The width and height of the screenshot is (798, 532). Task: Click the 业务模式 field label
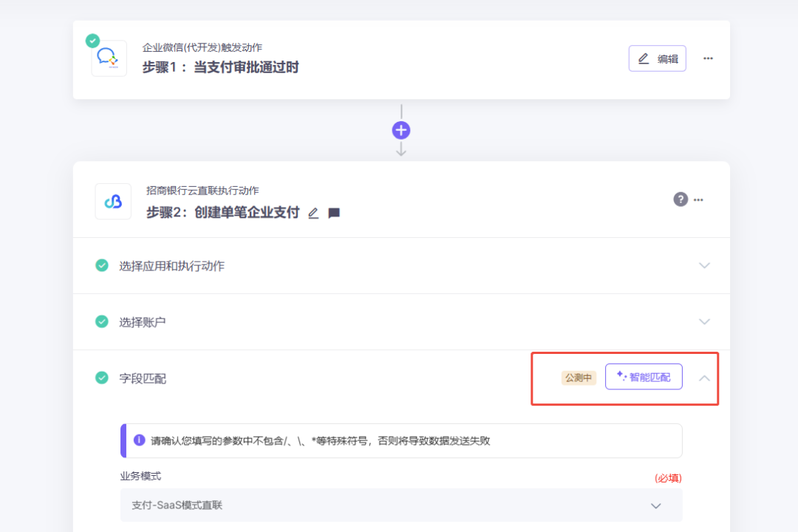tap(140, 476)
